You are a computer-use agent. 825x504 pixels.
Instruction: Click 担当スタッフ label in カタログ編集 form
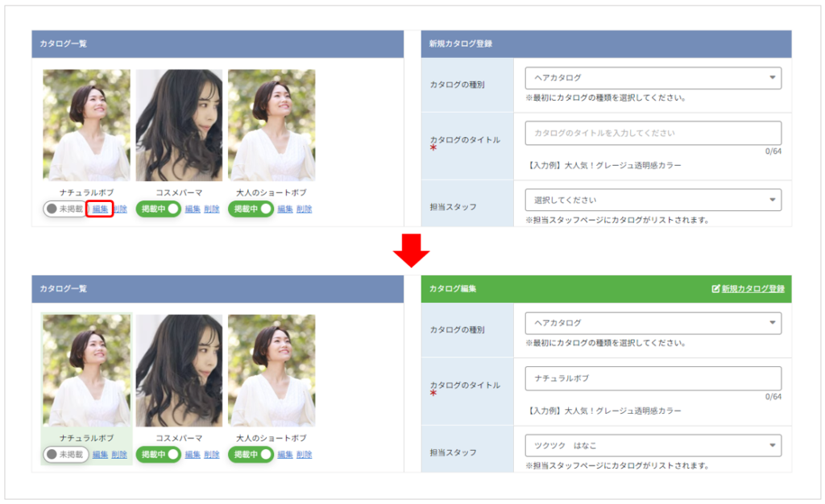[x=453, y=452]
